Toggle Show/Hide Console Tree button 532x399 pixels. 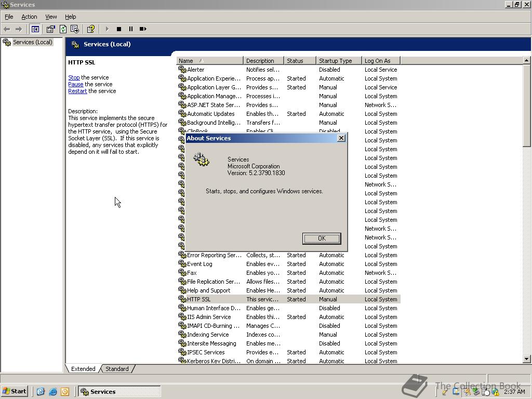(35, 29)
